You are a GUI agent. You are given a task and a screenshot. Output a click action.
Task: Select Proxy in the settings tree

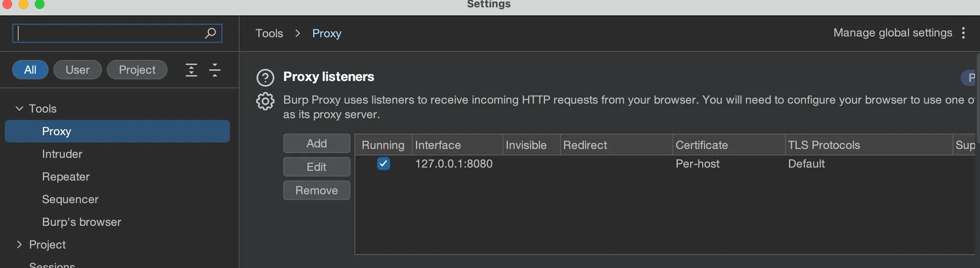(x=117, y=131)
